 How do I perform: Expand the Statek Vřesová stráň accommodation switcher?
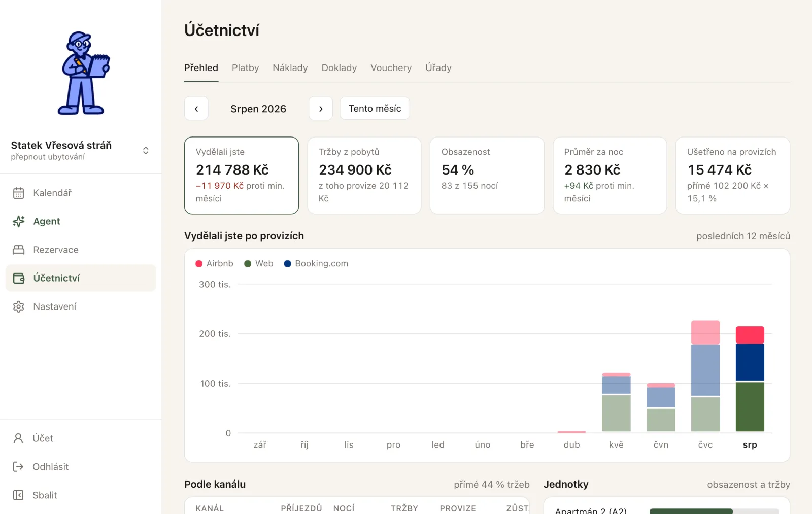146,151
